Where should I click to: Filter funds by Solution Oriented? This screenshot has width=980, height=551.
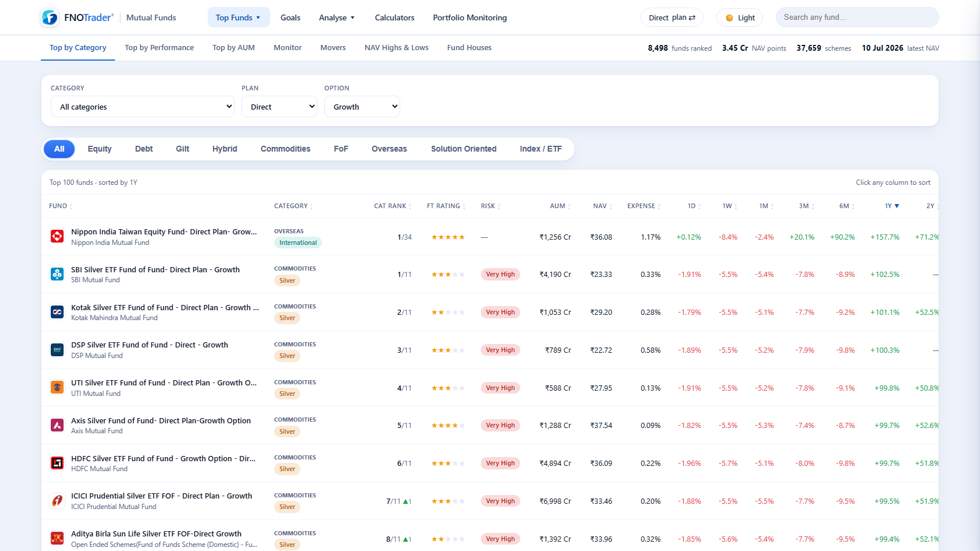[x=464, y=149]
